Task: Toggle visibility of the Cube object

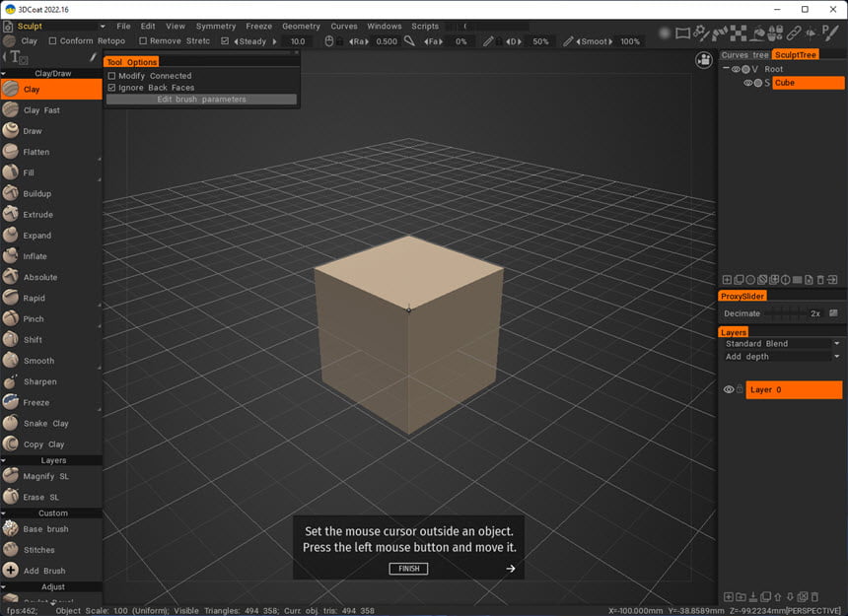Action: click(748, 83)
